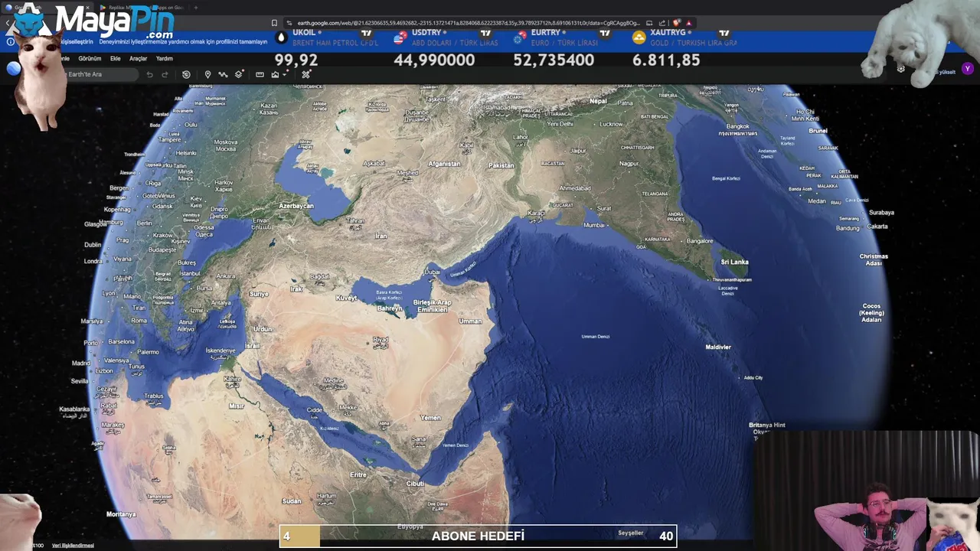Open the Görünüm menu
Image resolution: width=980 pixels, height=551 pixels.
pos(90,59)
